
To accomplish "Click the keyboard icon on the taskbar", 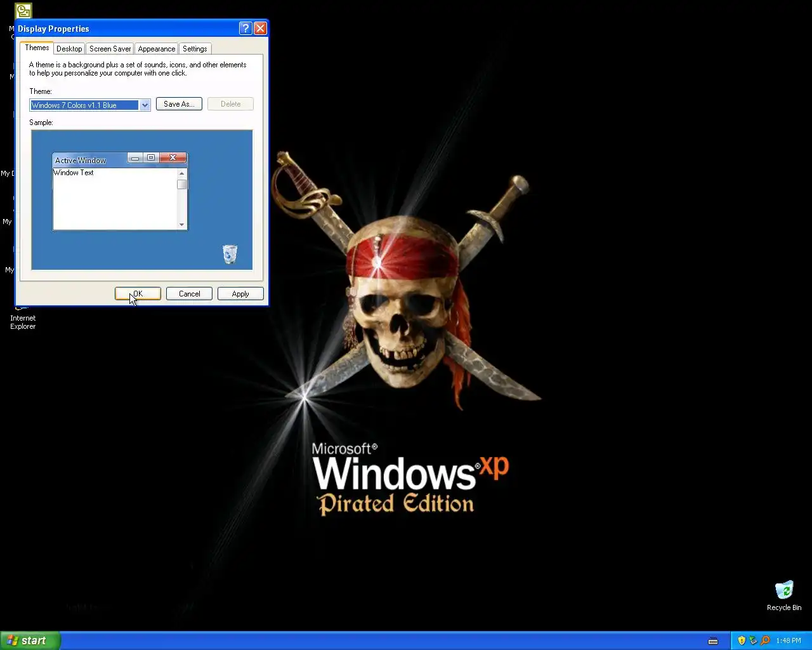I will [713, 640].
